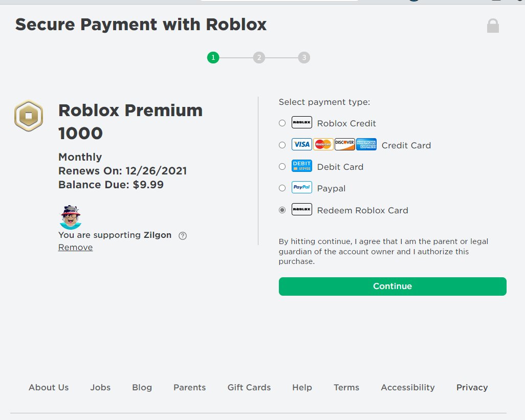
Task: Click the American Express logo
Action: point(366,145)
